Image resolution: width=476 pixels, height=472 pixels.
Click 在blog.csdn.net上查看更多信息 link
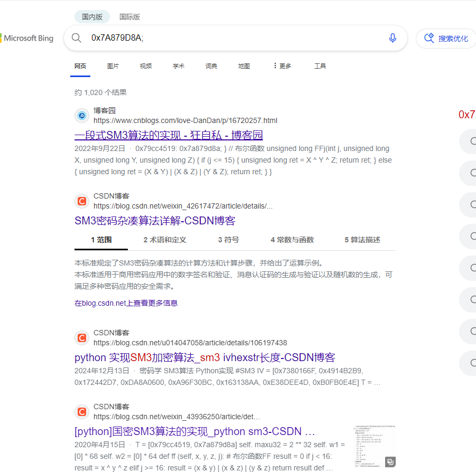click(126, 303)
